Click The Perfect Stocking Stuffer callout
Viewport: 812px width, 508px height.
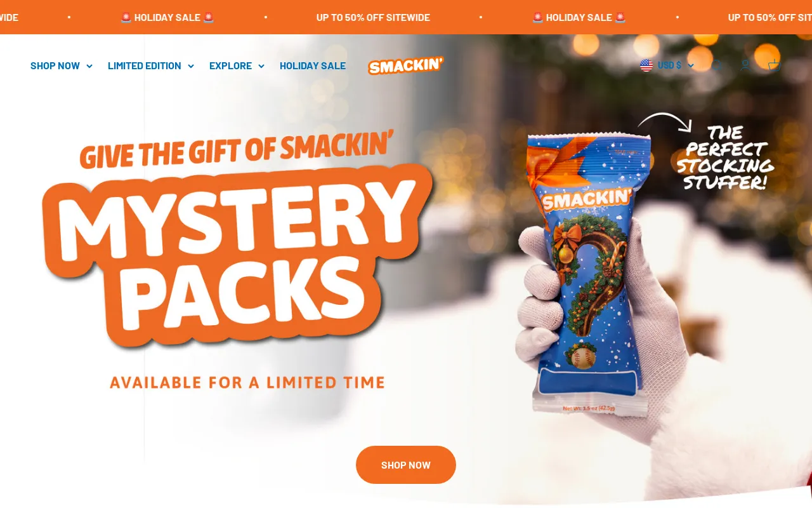(x=725, y=157)
